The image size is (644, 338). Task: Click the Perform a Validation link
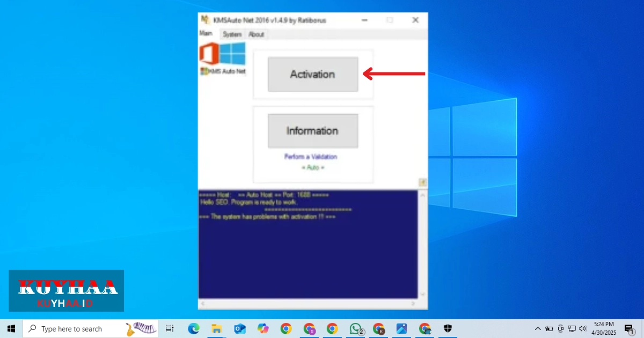(311, 157)
